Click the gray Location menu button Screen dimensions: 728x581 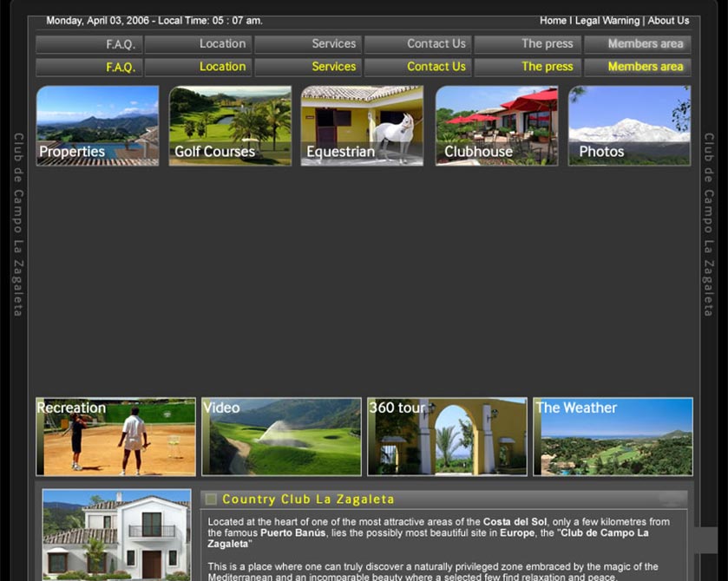point(198,44)
